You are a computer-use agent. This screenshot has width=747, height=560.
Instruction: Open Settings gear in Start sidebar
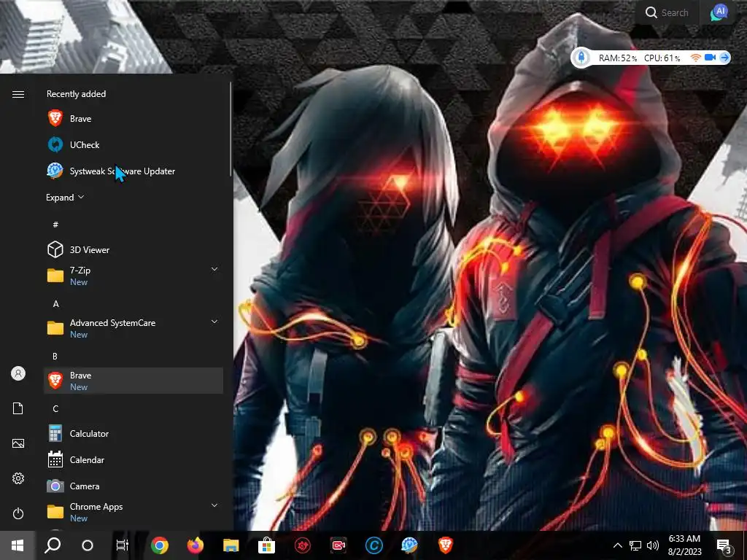18,478
